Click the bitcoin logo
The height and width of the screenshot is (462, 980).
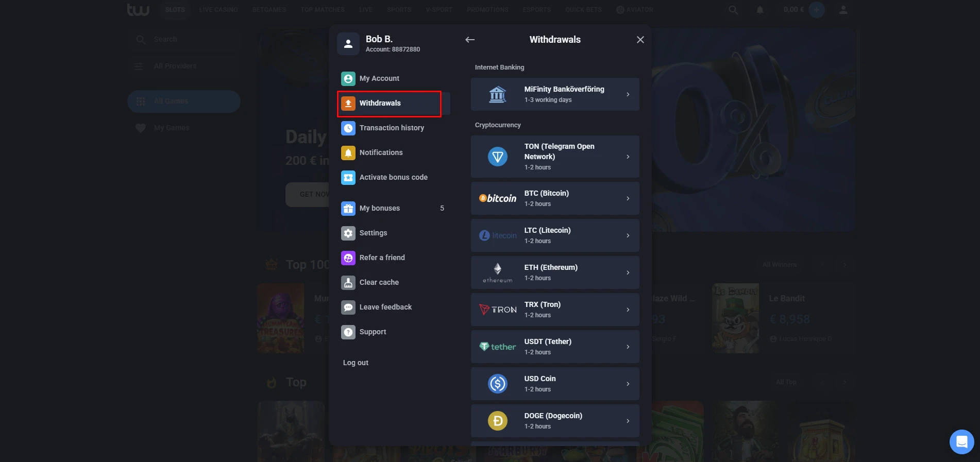[498, 198]
